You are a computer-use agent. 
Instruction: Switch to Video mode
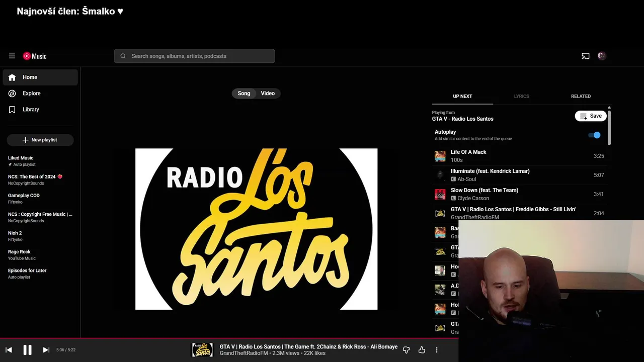pos(268,94)
